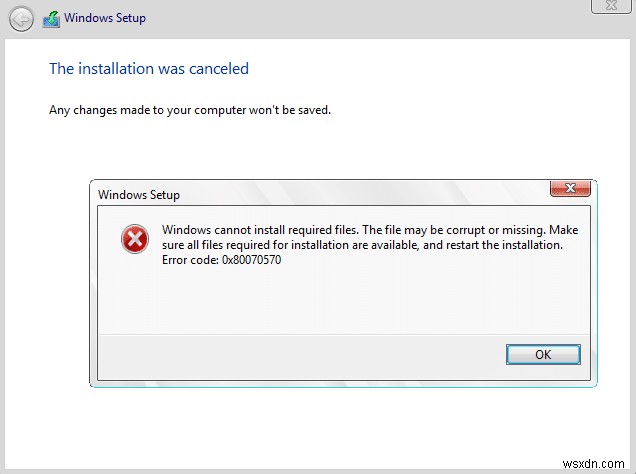The width and height of the screenshot is (636, 474).
Task: Close the Windows Setup error dialog
Action: pos(569,189)
